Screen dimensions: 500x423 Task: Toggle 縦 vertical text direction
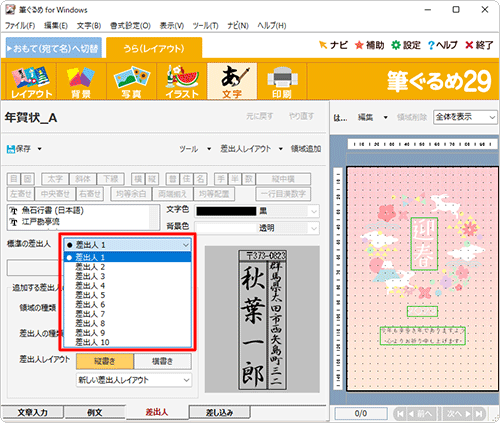click(x=152, y=179)
